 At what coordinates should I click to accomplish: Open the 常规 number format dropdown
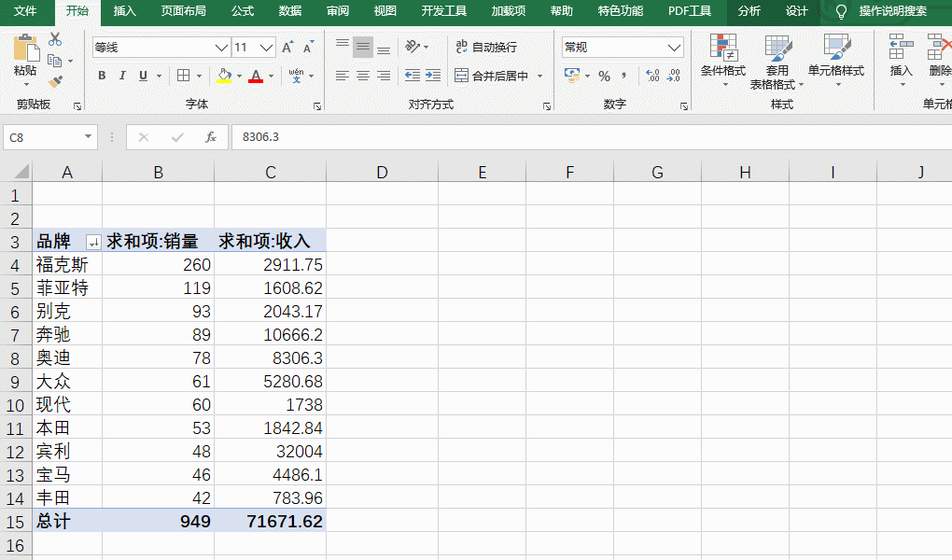[x=674, y=48]
